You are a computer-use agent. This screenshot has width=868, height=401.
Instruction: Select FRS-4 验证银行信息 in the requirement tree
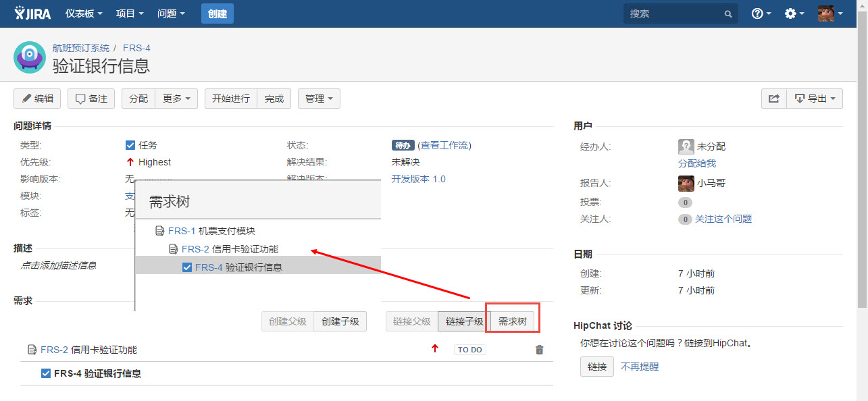[238, 267]
